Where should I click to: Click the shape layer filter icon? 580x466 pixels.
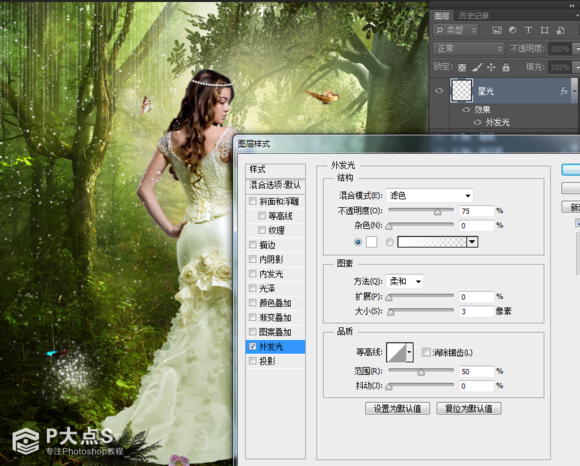(x=544, y=30)
